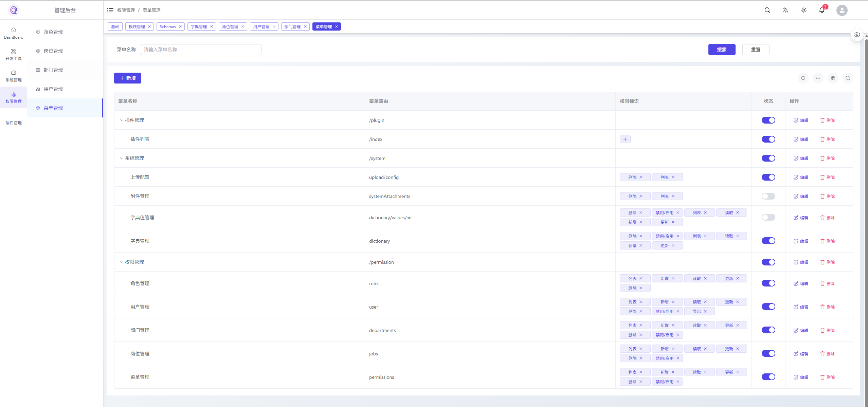Collapse the 系统管理 tree row
Viewport: 868px width, 407px height.
click(x=122, y=158)
